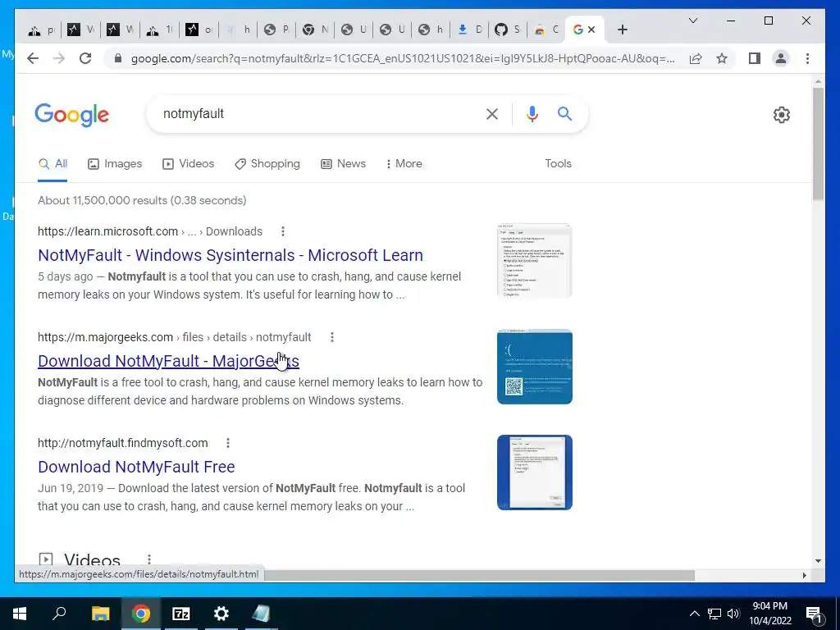Clear the search box text
Viewport: 840px width, 630px height.
pyautogui.click(x=492, y=114)
